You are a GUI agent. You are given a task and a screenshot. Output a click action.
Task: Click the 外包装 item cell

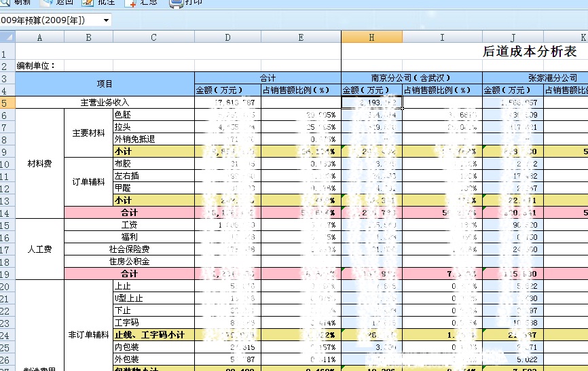click(153, 359)
